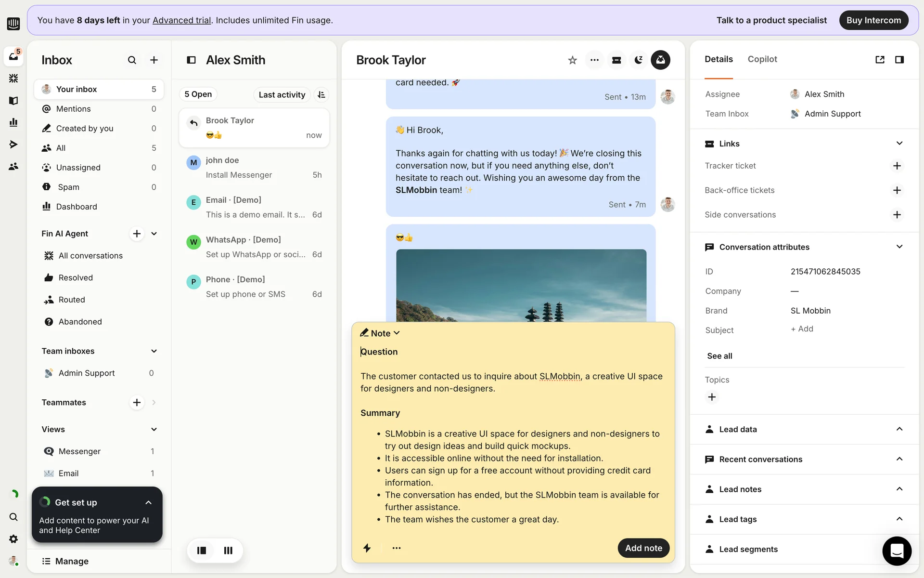Collapse the Team inboxes section
This screenshot has width=924, height=578.
point(154,351)
